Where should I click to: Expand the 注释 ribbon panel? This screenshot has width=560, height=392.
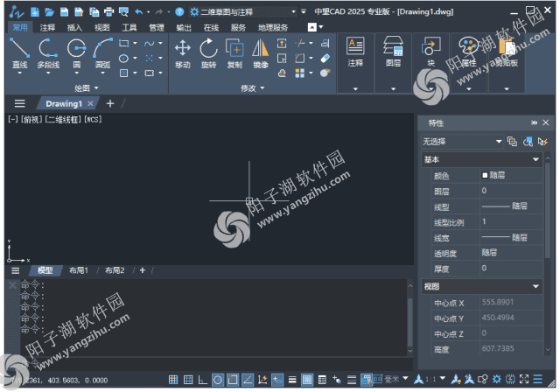pos(355,89)
